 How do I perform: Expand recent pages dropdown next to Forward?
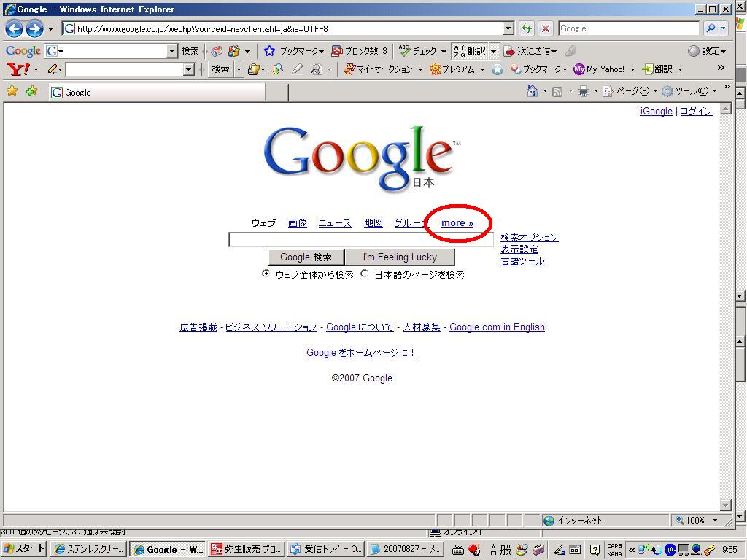pos(50,29)
